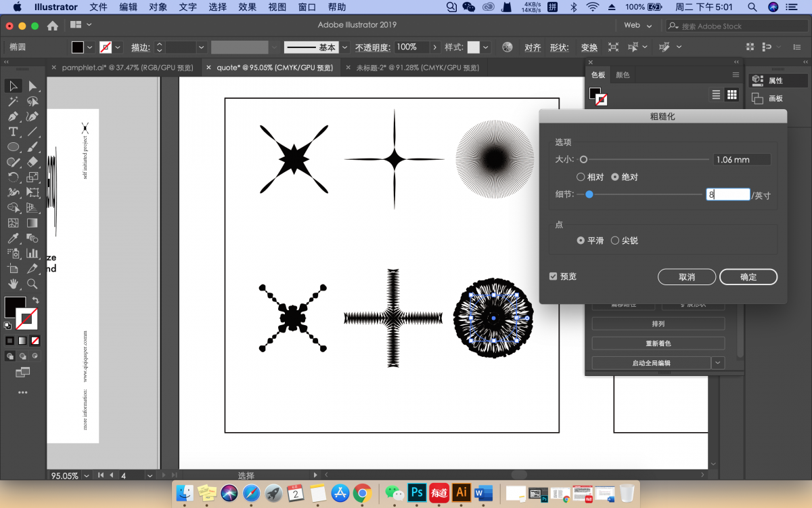This screenshot has width=812, height=508.
Task: Select the Curvature tool
Action: point(32,117)
